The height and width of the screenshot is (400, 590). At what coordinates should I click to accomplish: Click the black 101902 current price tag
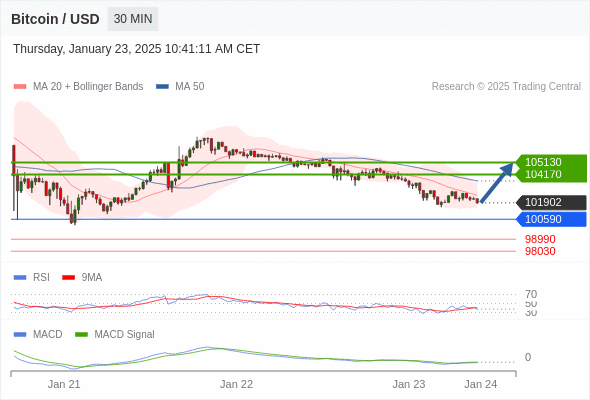(x=551, y=202)
